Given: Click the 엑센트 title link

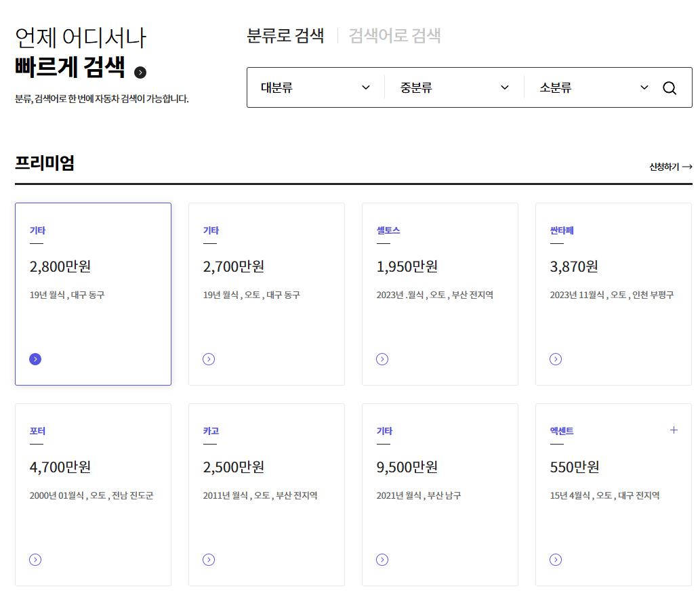Looking at the screenshot, I should 562,431.
